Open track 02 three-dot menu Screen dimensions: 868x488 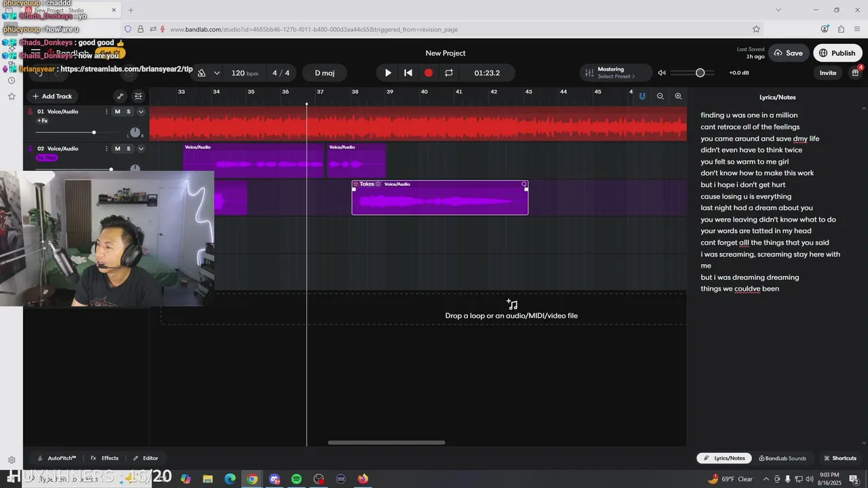click(106, 148)
